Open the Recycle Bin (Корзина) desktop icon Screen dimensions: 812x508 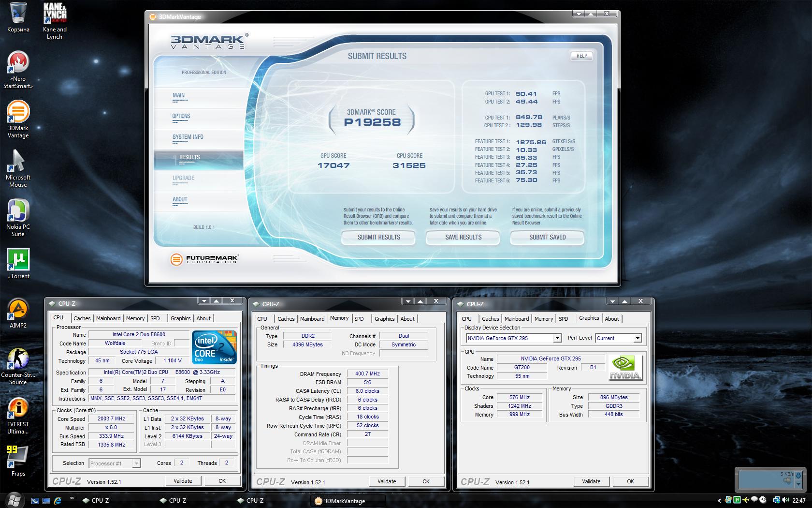tap(18, 17)
